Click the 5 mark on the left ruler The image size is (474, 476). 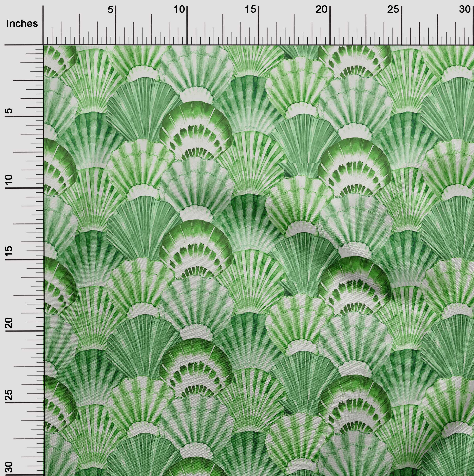9,111
